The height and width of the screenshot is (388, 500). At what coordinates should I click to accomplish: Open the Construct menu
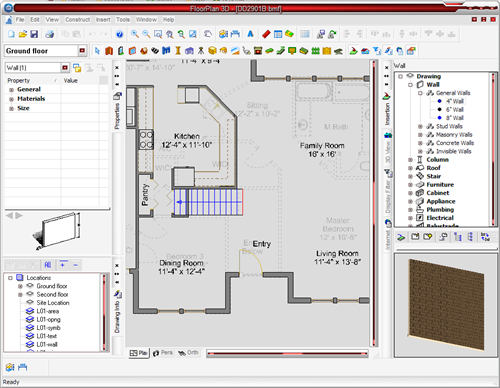tap(78, 20)
